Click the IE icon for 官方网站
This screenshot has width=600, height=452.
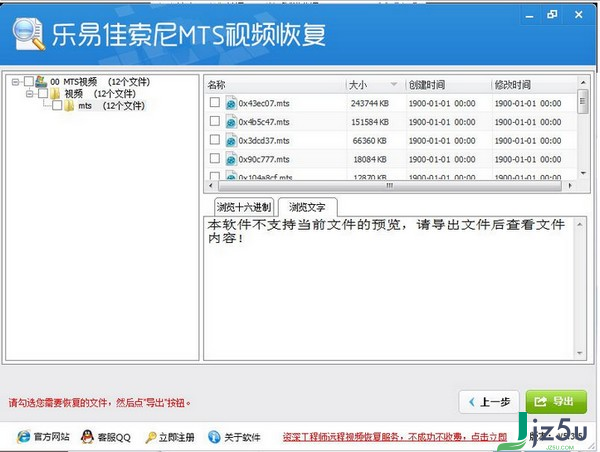[x=23, y=436]
